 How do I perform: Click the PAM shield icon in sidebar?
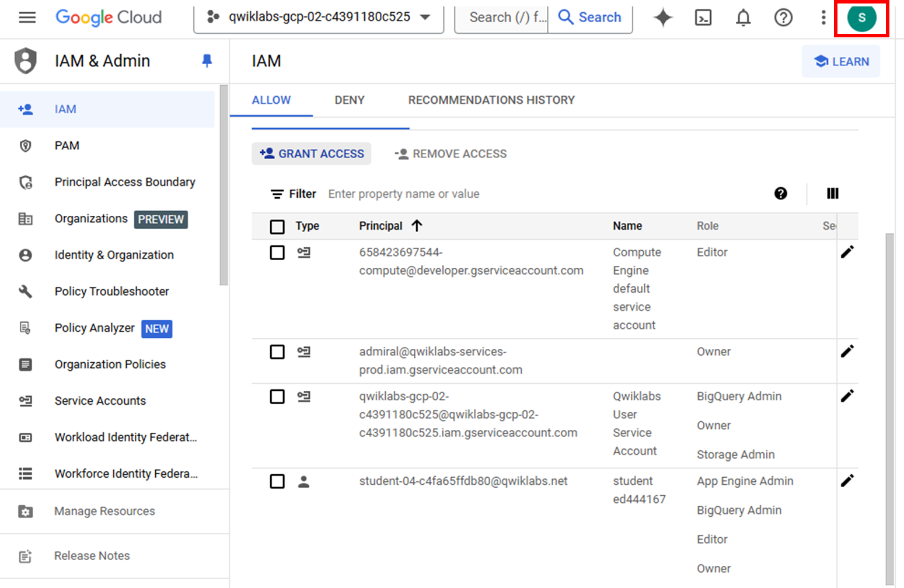[26, 146]
